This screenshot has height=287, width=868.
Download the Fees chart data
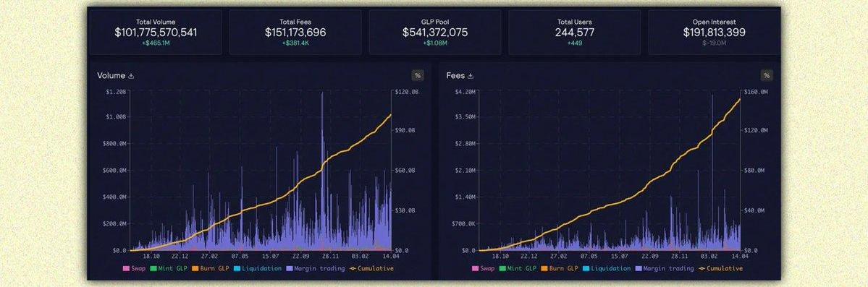click(x=470, y=76)
